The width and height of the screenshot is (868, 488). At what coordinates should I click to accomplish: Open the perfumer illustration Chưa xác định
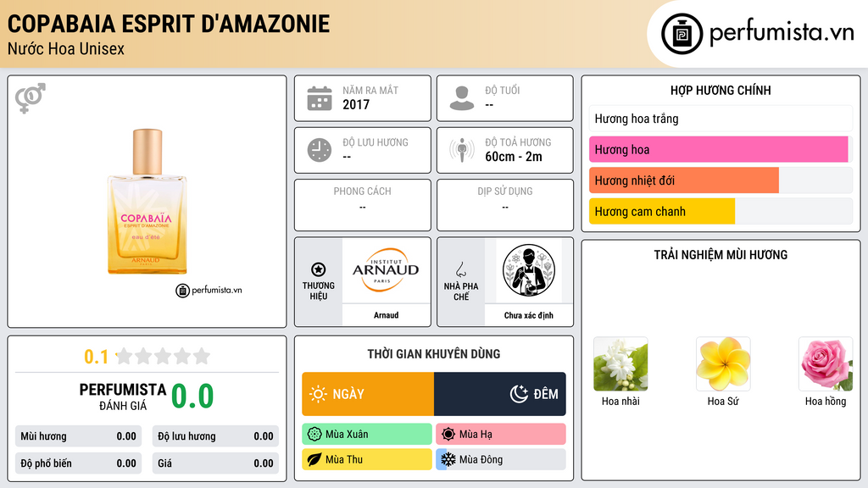pyautogui.click(x=529, y=270)
